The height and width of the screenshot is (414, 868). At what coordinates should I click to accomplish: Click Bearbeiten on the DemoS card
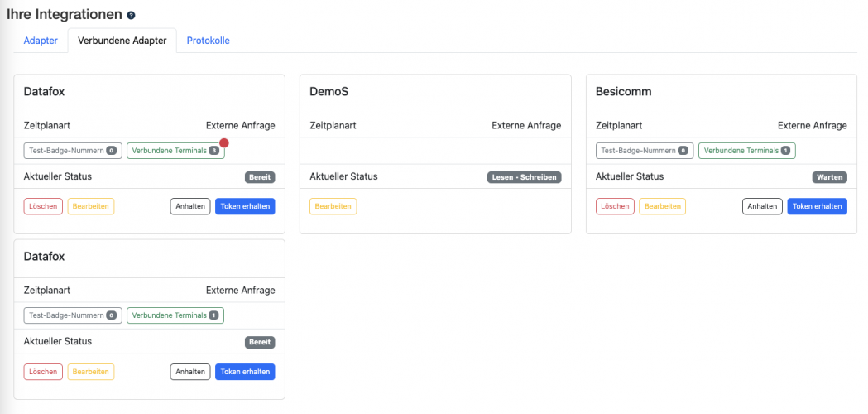(x=333, y=206)
